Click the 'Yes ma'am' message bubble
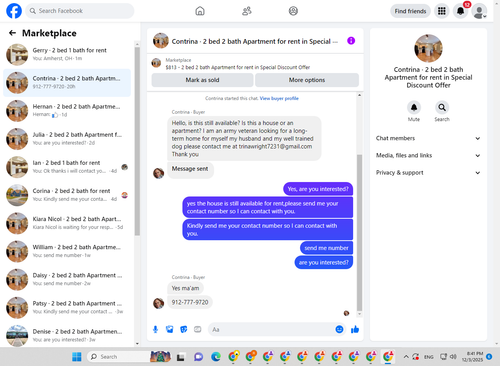This screenshot has height=366, width=500. click(x=185, y=288)
